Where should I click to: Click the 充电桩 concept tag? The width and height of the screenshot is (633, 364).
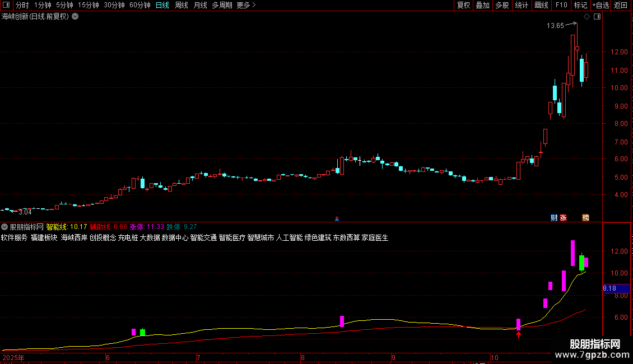(128, 237)
